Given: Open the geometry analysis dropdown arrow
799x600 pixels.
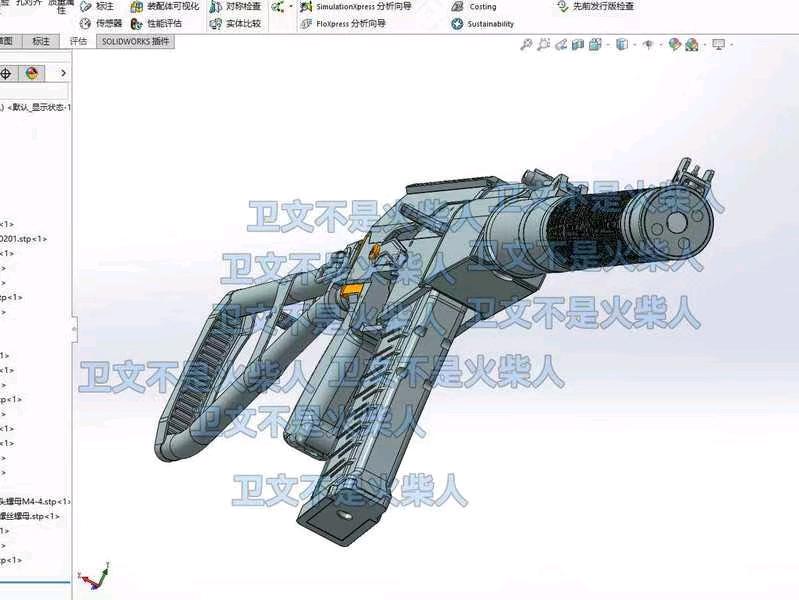Looking at the screenshot, I should point(291,7).
